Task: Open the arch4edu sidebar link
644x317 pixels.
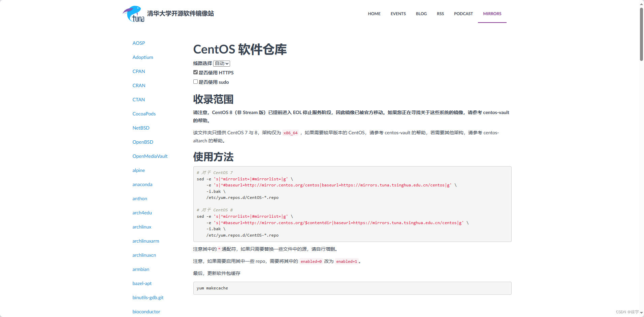Action: (x=142, y=213)
